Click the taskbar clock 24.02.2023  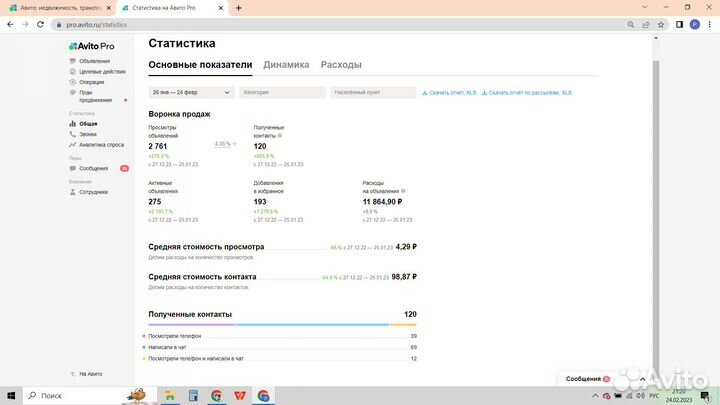click(x=679, y=395)
